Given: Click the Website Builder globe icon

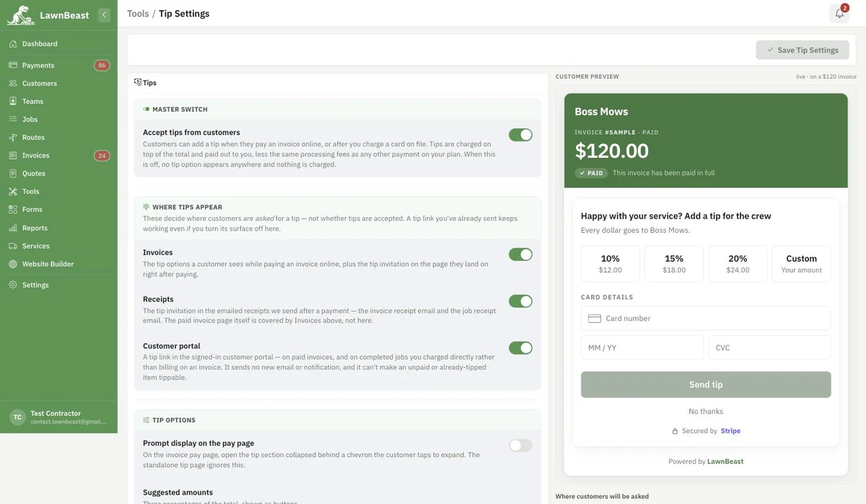Looking at the screenshot, I should tap(13, 264).
